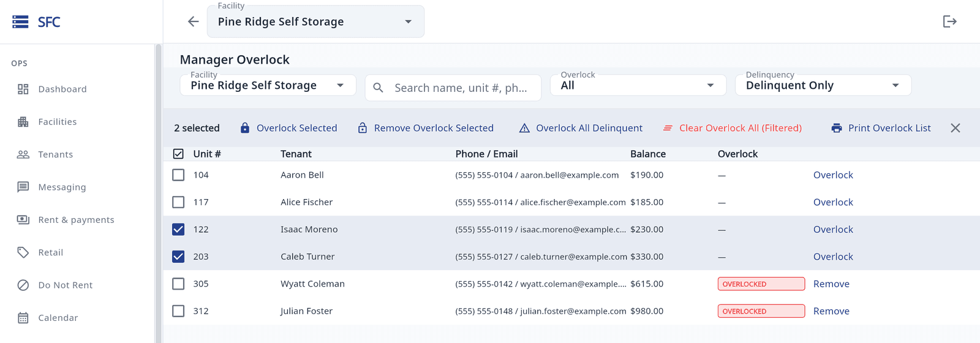Click Overlock Selected button
Image resolution: width=980 pixels, height=343 pixels.
point(288,128)
